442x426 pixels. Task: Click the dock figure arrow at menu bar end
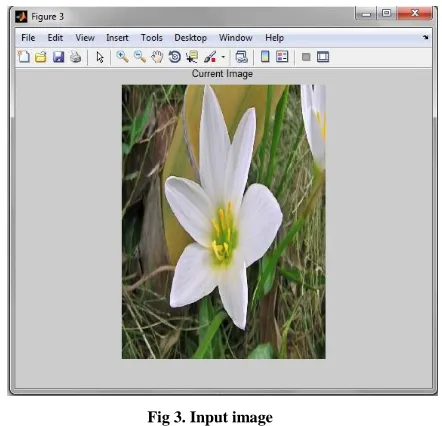(425, 37)
